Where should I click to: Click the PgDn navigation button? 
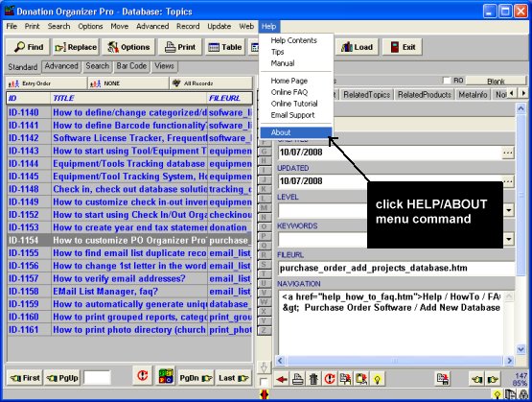[x=196, y=378]
